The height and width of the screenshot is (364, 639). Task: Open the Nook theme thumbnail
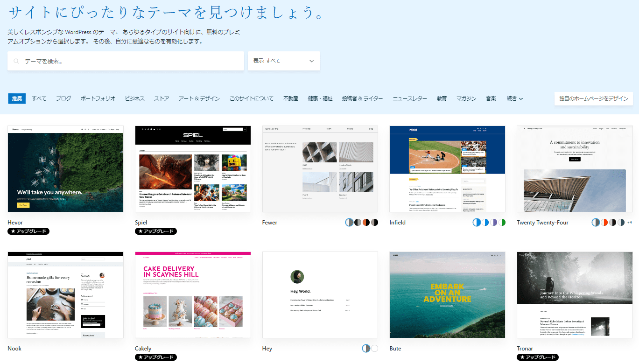[65, 295]
